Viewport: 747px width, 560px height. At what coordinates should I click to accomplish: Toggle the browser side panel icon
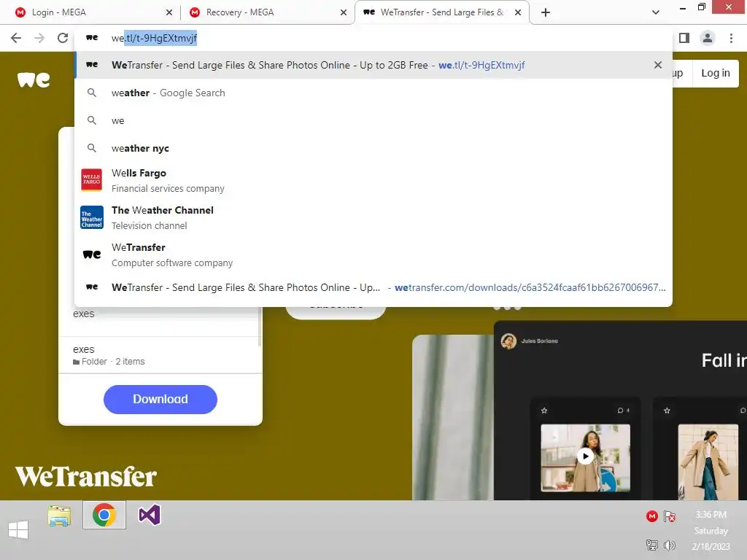(x=684, y=38)
